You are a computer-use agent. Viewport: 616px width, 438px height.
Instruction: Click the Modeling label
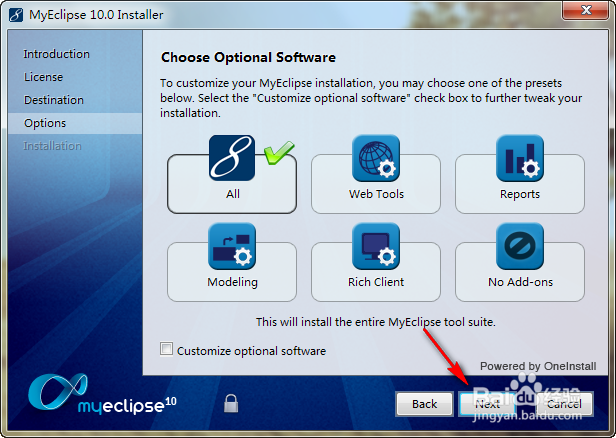point(232,282)
